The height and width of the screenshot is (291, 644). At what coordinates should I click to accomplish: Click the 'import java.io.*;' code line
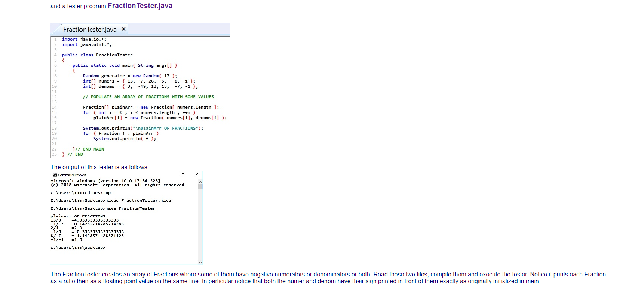(x=84, y=39)
